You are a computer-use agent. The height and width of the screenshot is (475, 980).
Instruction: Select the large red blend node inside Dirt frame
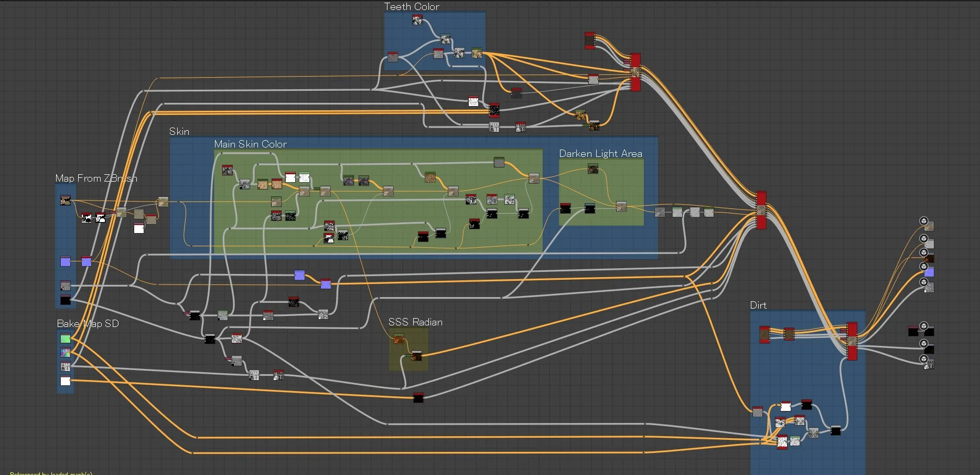852,341
